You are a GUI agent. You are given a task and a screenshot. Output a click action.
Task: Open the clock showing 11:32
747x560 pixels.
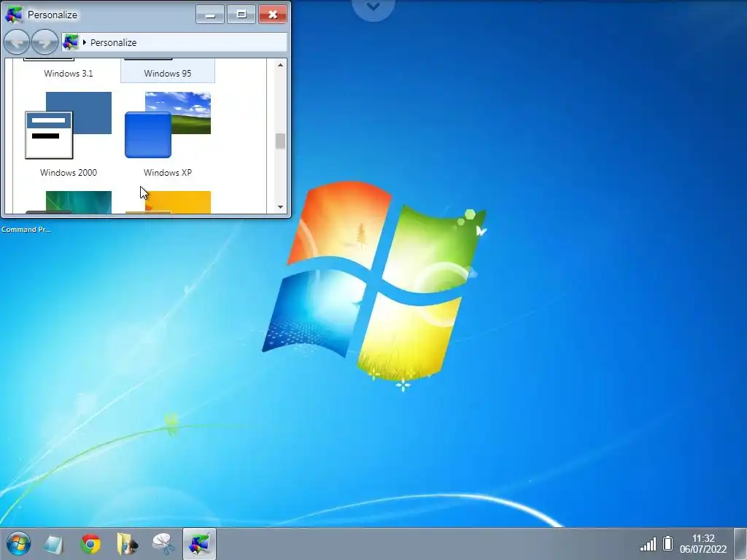coord(703,543)
